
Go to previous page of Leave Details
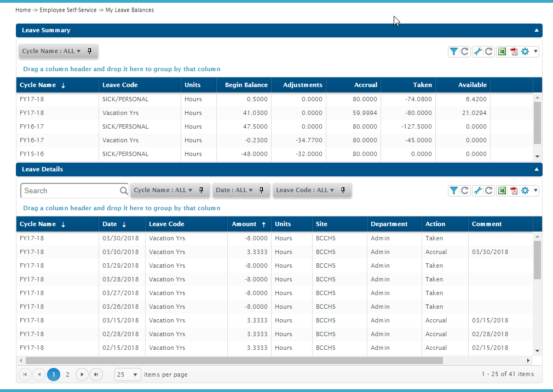pos(39,374)
